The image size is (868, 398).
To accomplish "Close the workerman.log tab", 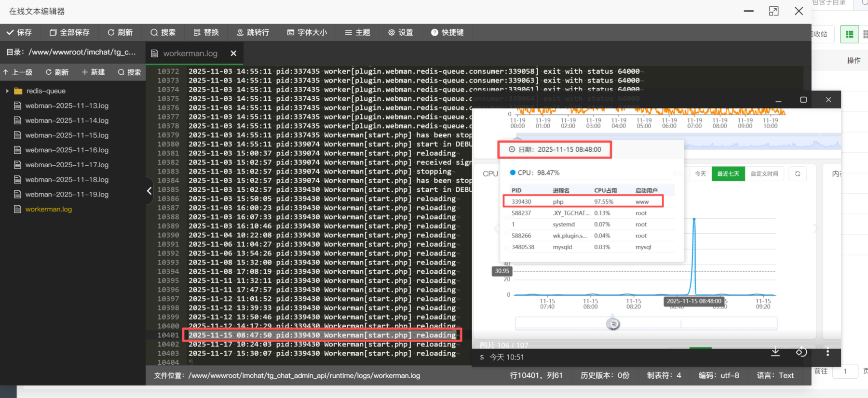I will coord(233,53).
